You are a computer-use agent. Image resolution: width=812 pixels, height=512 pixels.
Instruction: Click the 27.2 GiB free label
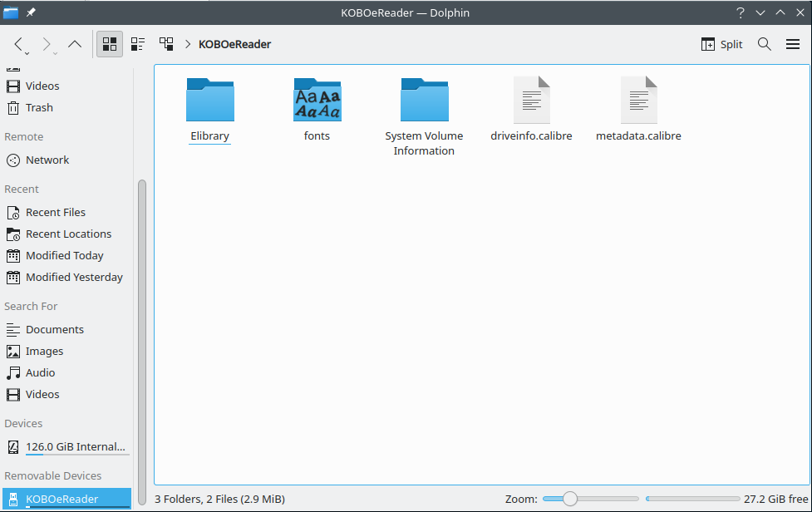[775, 499]
